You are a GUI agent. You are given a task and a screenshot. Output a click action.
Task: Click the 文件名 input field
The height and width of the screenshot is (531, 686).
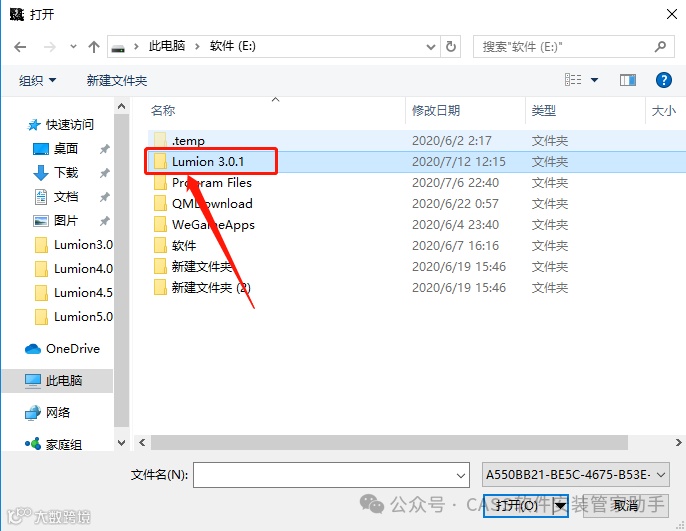click(x=331, y=475)
